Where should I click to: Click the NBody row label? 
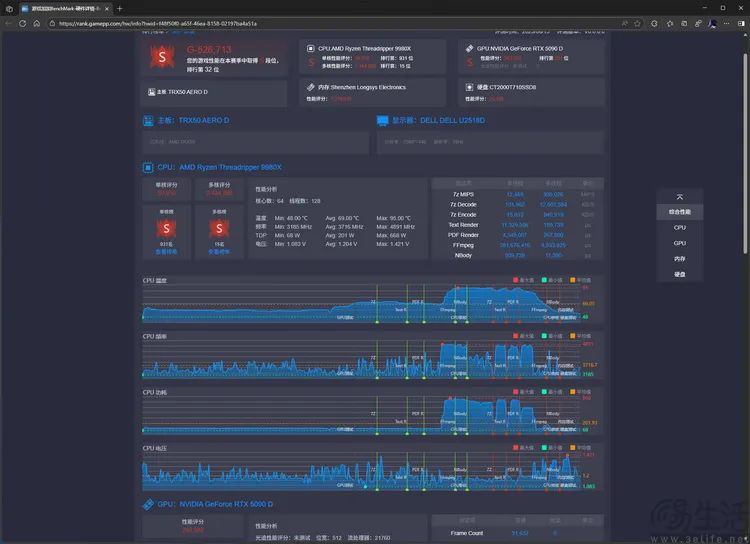[x=463, y=255]
